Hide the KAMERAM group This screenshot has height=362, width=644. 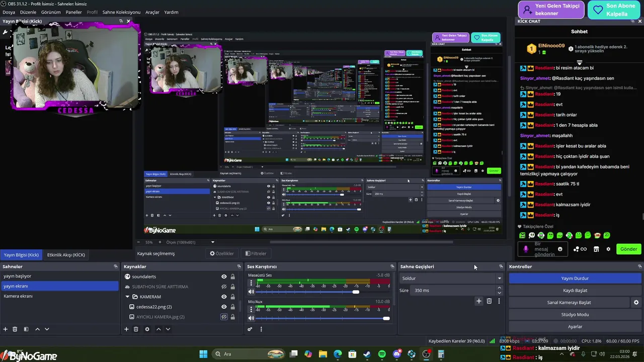click(224, 297)
